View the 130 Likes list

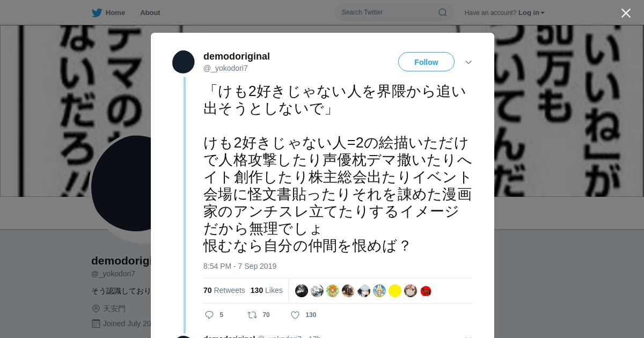(267, 290)
